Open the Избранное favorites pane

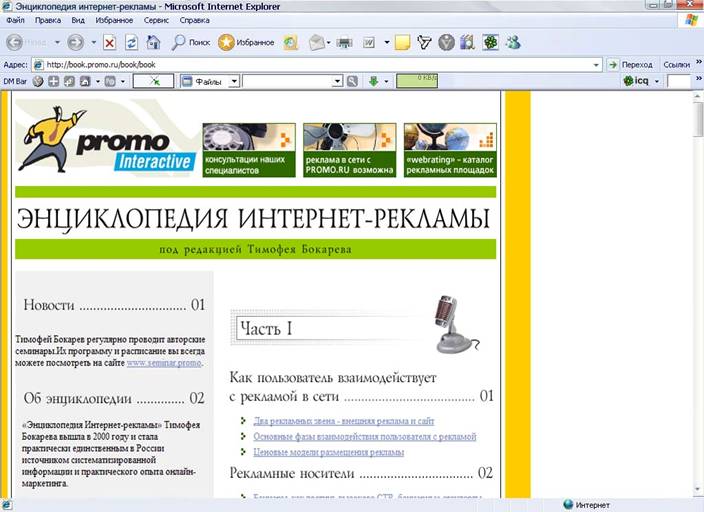(246, 42)
